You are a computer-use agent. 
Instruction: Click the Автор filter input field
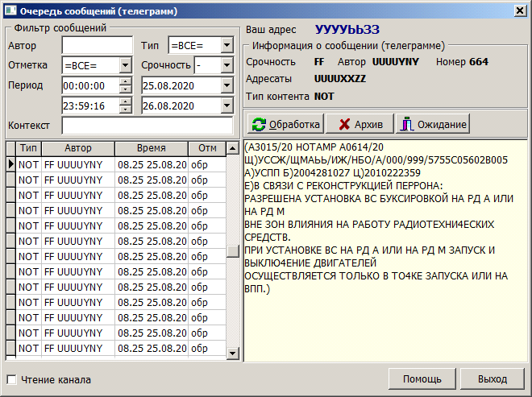coord(97,45)
